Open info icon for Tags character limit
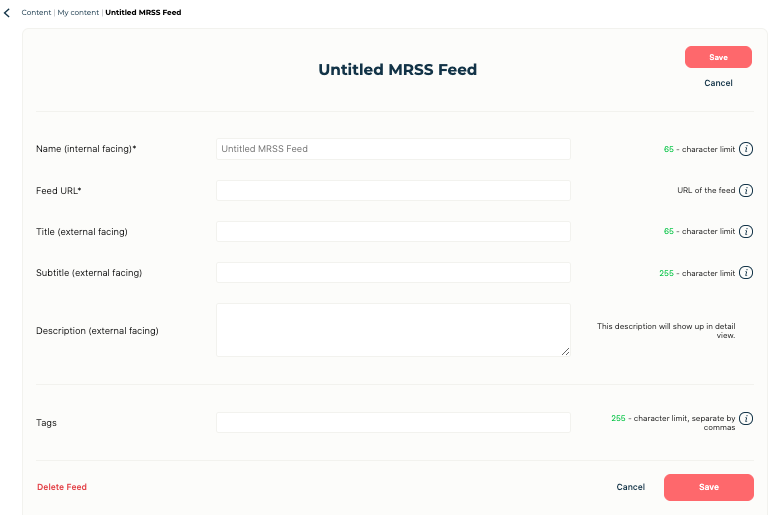Viewport: 781px width, 515px height. tap(746, 418)
